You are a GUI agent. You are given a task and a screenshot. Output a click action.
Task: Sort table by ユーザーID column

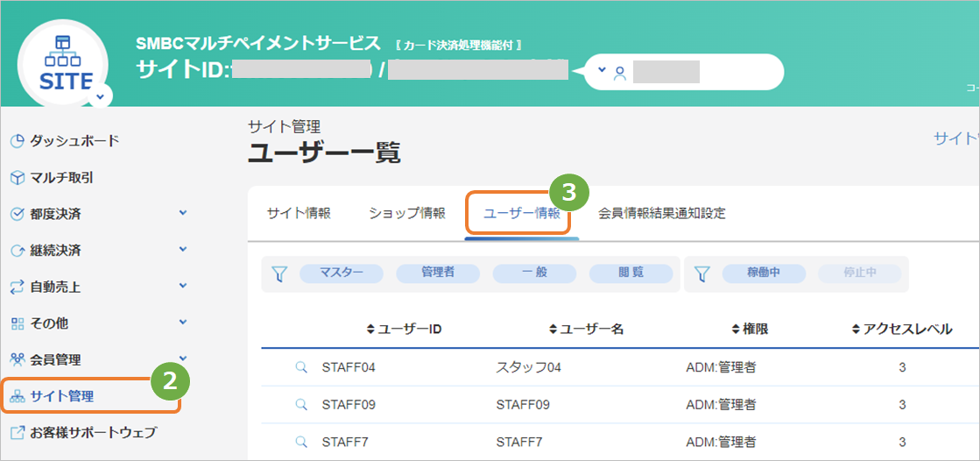click(x=405, y=329)
